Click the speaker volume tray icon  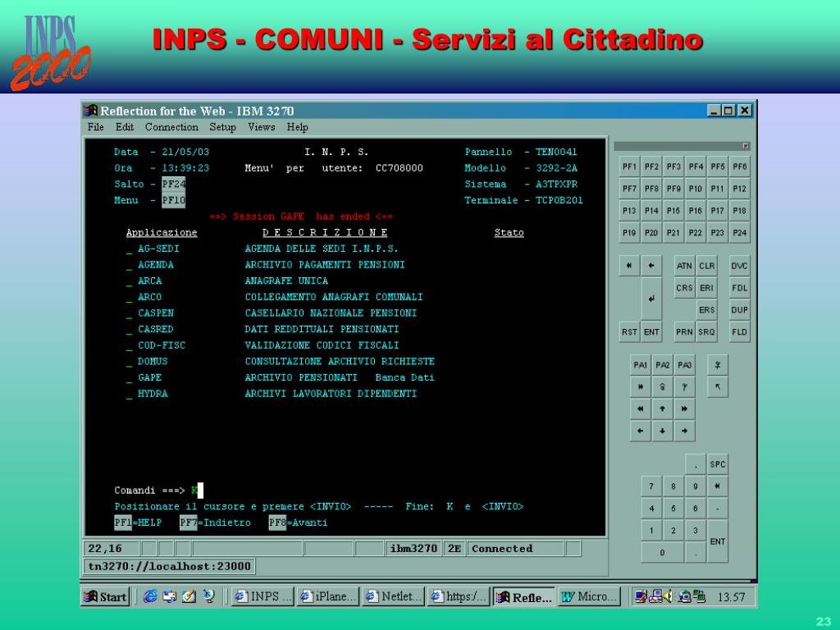point(668,596)
